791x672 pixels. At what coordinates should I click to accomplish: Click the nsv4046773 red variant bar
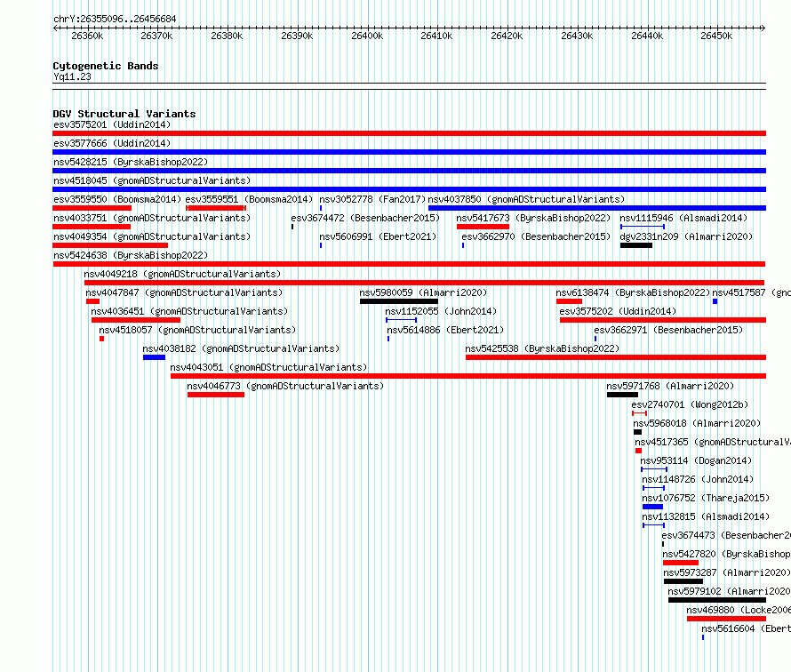216,395
